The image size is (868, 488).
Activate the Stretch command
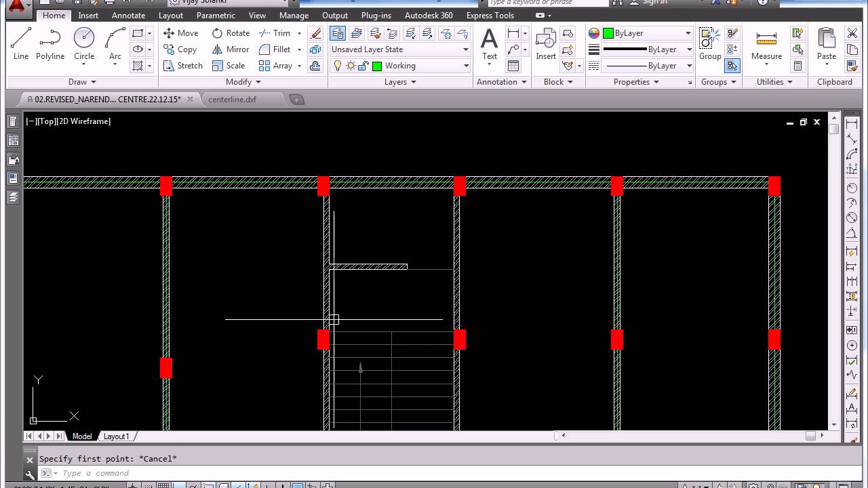183,65
